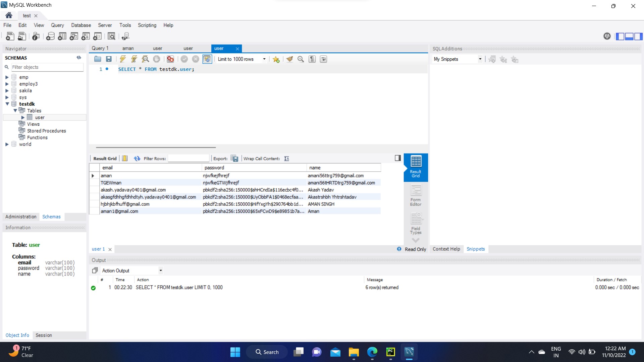The height and width of the screenshot is (362, 644).
Task: Refresh the schemas list
Action: tap(79, 58)
